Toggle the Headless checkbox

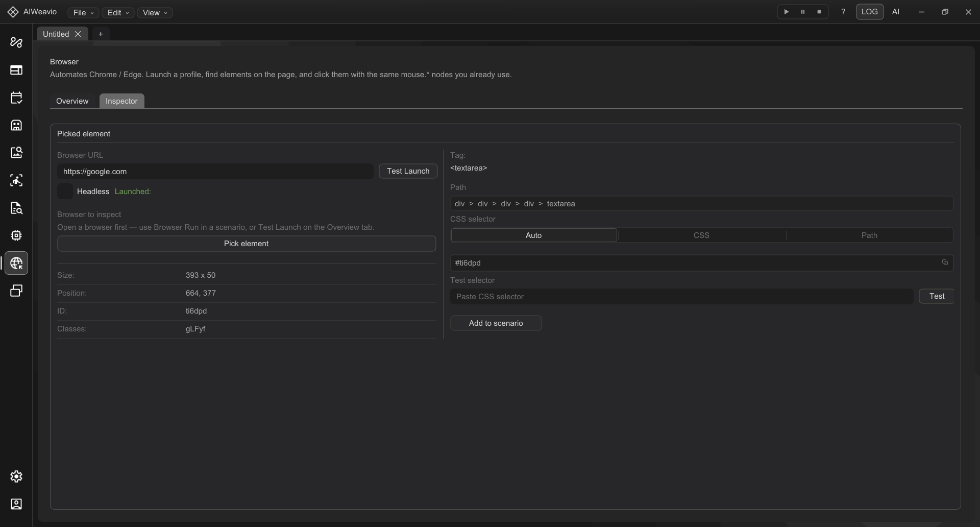(65, 191)
